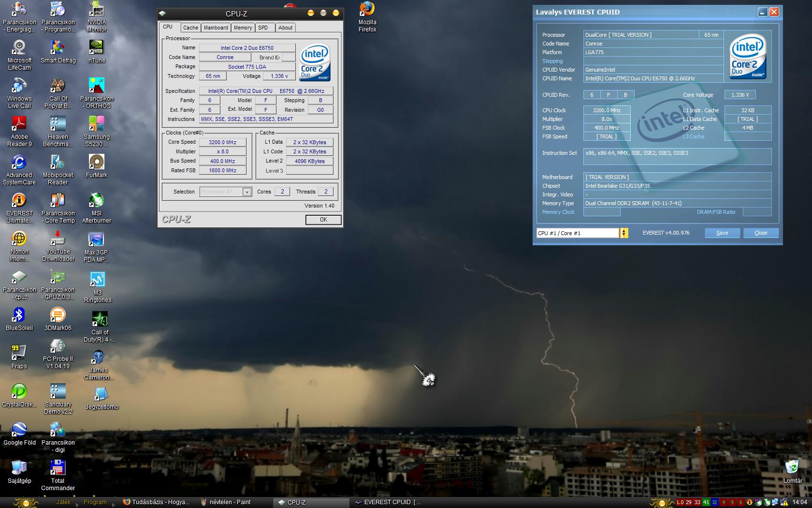Screen dimensions: 812x508
Task: Select the Google Föld desktop icon
Action: coord(19,433)
